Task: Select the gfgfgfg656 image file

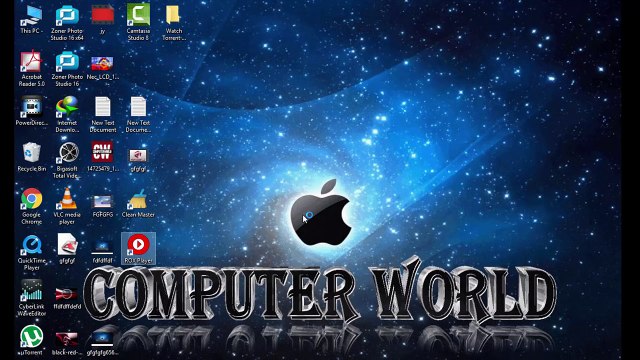Action: tap(102, 344)
